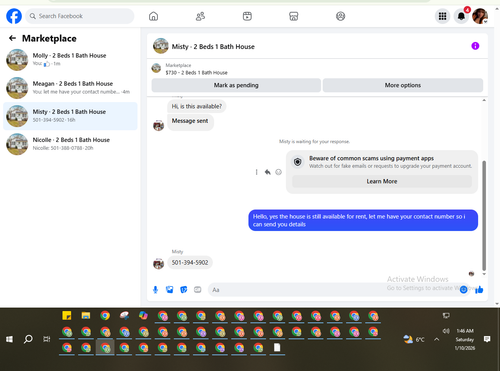The height and width of the screenshot is (371, 500).
Task: Open the Meagan 2 Beds 1 Bath House chat
Action: 70,88
